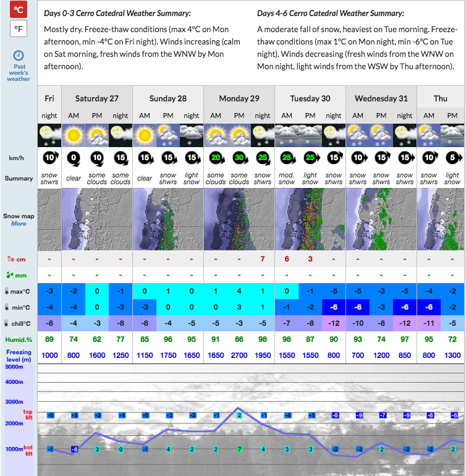
Task: Click Saturday PM humidity value 62
Action: coord(97,339)
